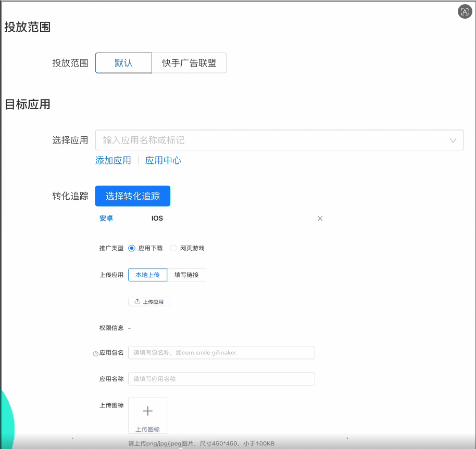The image size is (476, 449).
Task: Open the 应用中心 link
Action: click(164, 161)
